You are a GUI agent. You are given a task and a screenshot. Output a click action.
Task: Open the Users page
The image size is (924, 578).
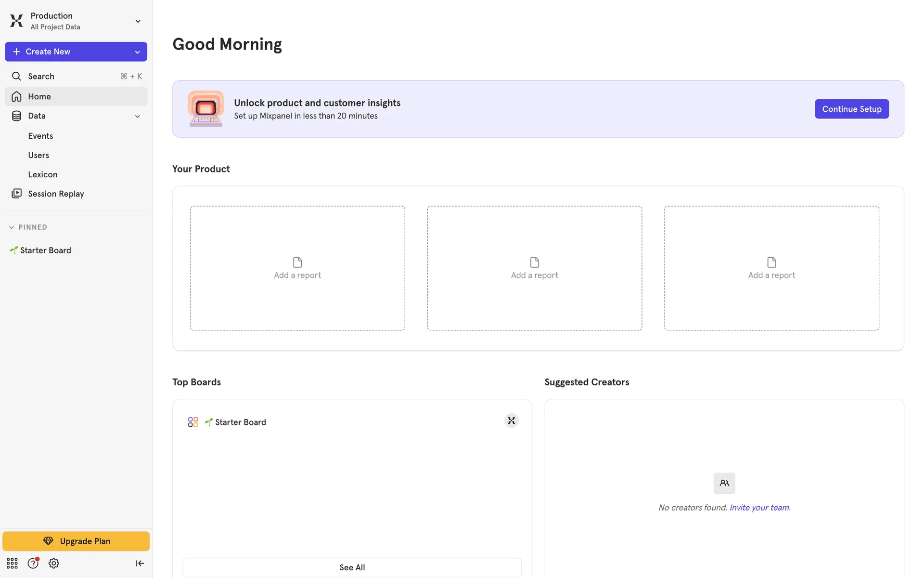(38, 155)
